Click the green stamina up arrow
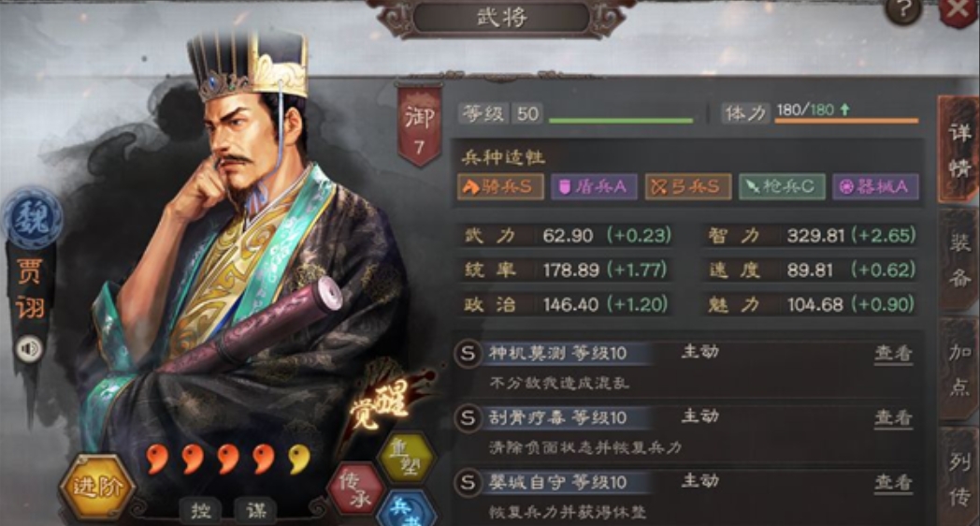This screenshot has height=526, width=980. tap(845, 110)
